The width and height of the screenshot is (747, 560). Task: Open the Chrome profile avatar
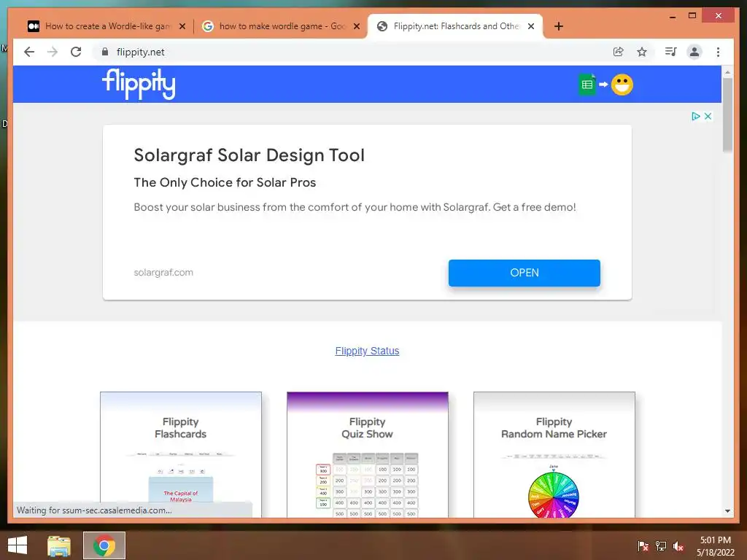click(694, 52)
